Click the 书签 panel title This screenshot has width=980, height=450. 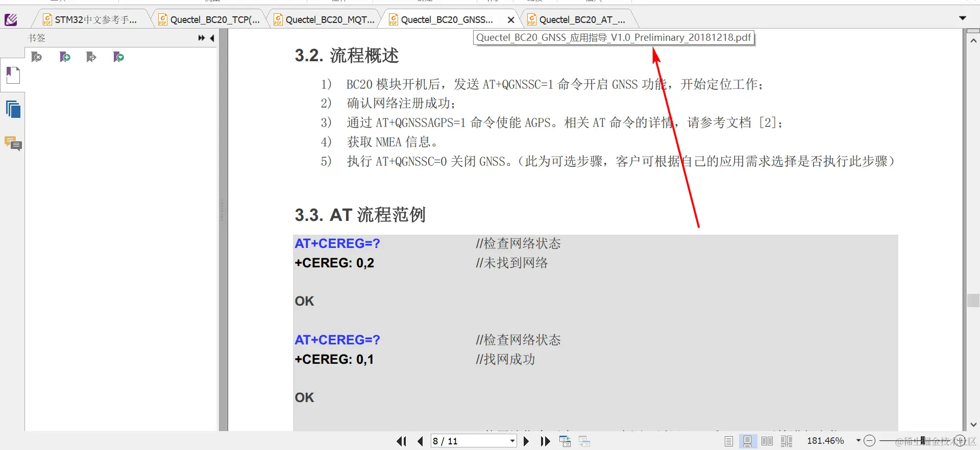pos(37,38)
